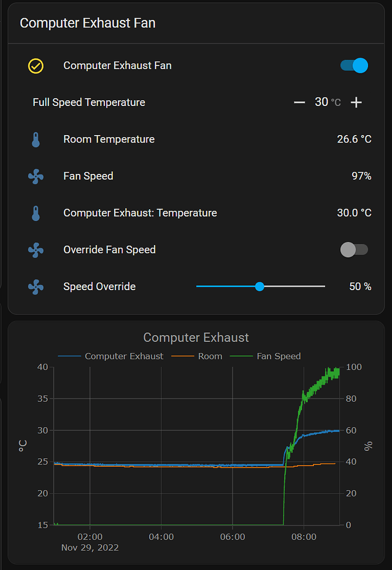The height and width of the screenshot is (570, 392).
Task: Enable the Override Fan Speed toggle
Action: point(354,250)
